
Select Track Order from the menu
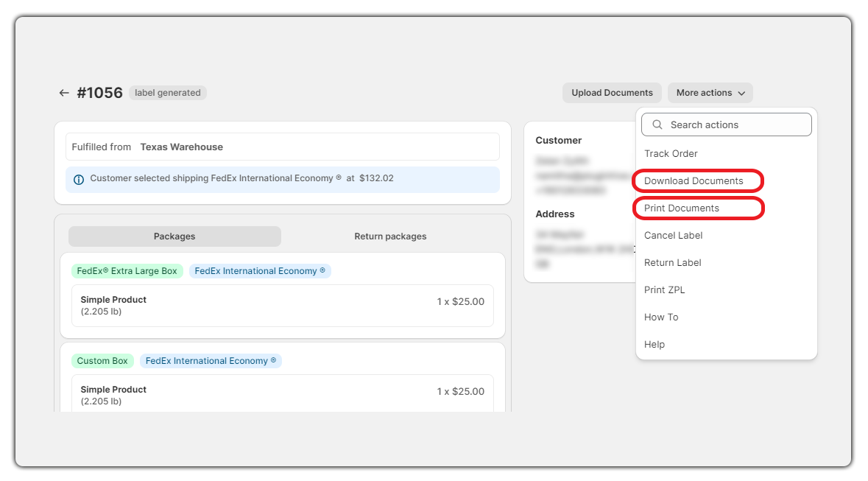click(671, 153)
